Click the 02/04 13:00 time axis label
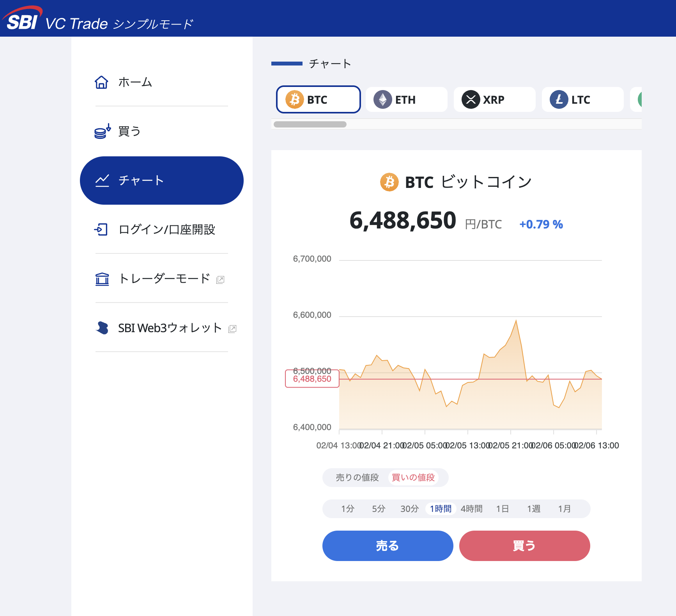The height and width of the screenshot is (616, 676). (x=338, y=446)
